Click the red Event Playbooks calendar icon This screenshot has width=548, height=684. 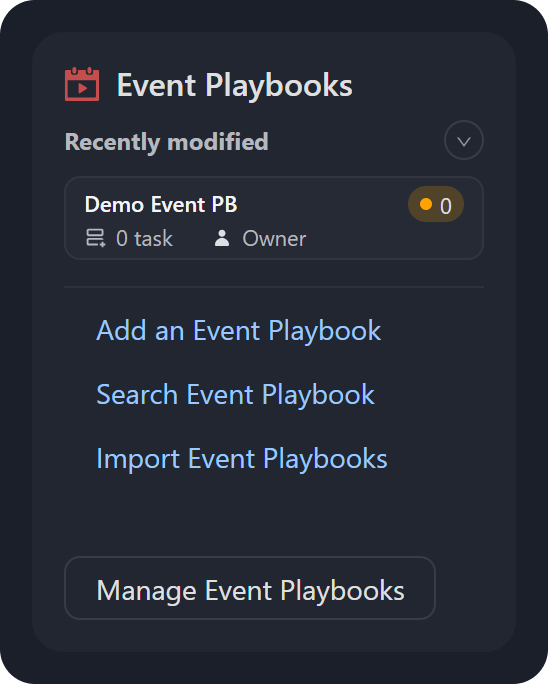(82, 84)
